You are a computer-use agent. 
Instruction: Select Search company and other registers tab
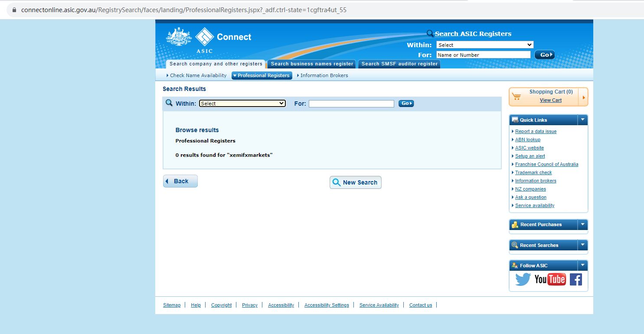[x=216, y=64]
